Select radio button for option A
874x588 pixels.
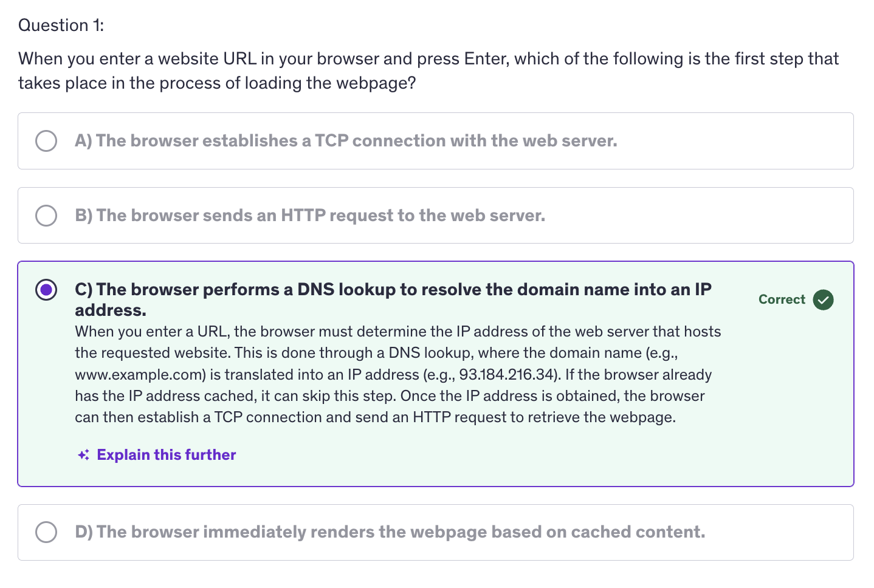click(46, 141)
